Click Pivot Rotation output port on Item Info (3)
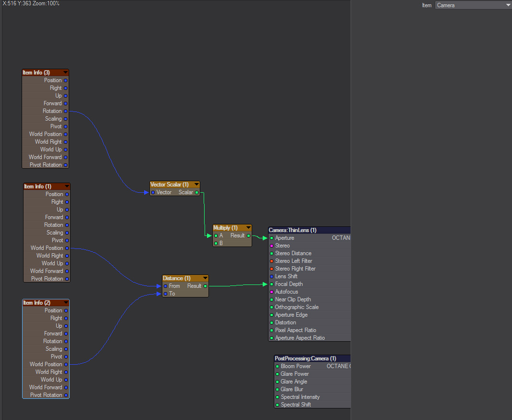 point(66,165)
